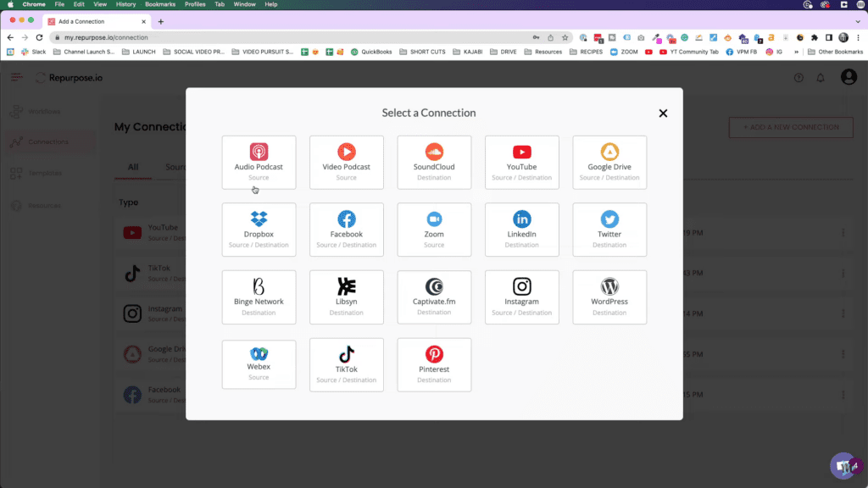868x488 pixels.
Task: Go to Connections in the sidebar
Action: 48,142
